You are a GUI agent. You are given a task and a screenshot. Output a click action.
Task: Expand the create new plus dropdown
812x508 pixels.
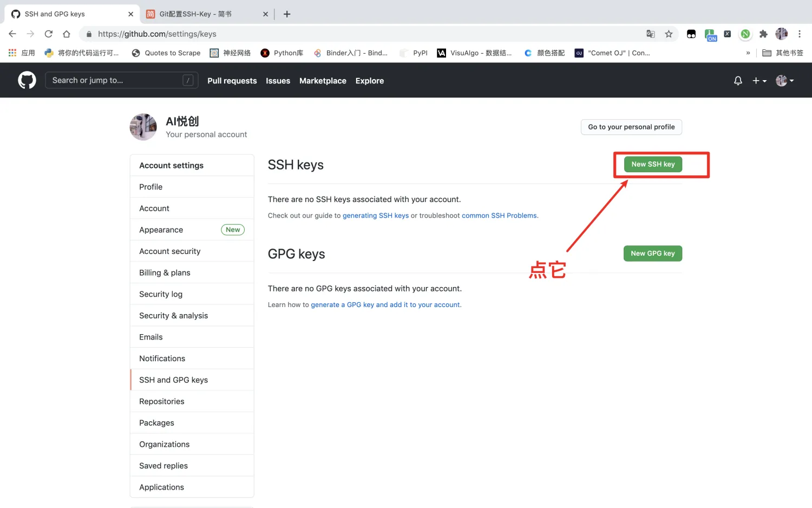click(759, 81)
